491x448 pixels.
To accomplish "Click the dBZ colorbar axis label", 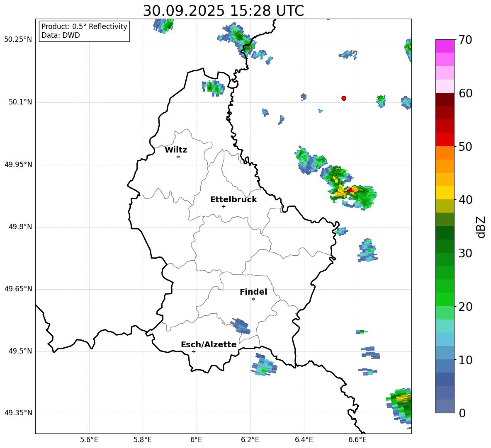I will [x=481, y=227].
